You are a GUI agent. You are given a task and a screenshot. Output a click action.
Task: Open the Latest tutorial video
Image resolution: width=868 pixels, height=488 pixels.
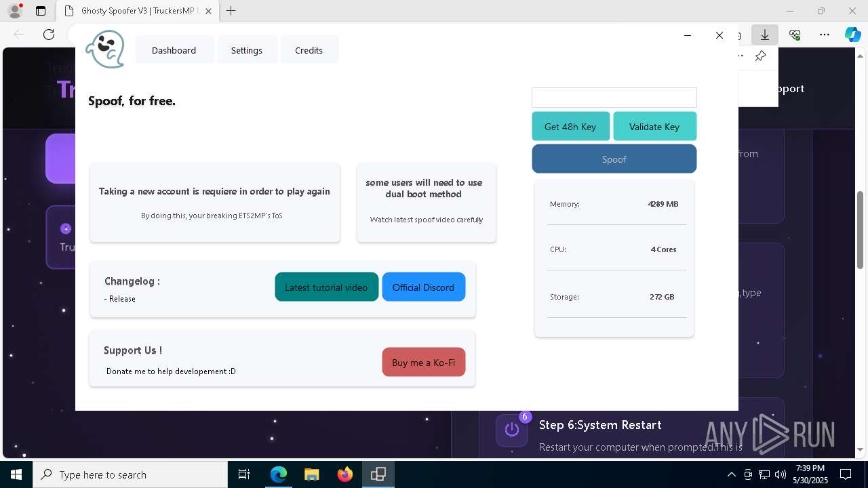coord(326,287)
